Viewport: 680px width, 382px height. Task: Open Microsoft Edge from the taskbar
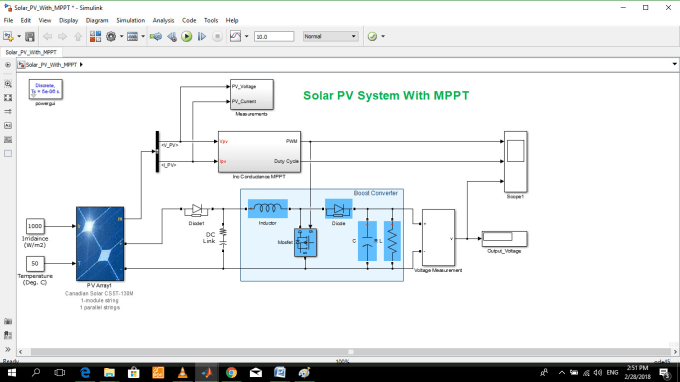pos(85,372)
